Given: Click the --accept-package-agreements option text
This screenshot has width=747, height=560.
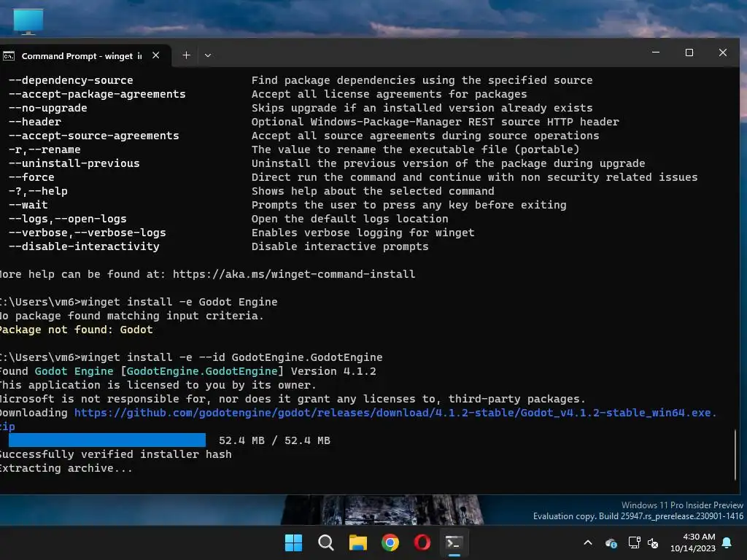Looking at the screenshot, I should 97,94.
